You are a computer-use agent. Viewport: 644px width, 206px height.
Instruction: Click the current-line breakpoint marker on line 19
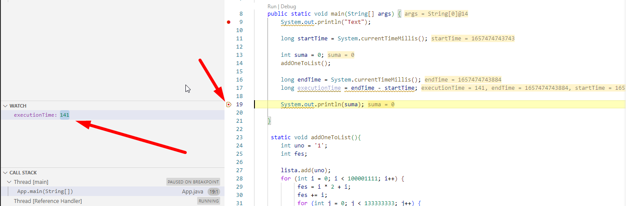tap(229, 105)
